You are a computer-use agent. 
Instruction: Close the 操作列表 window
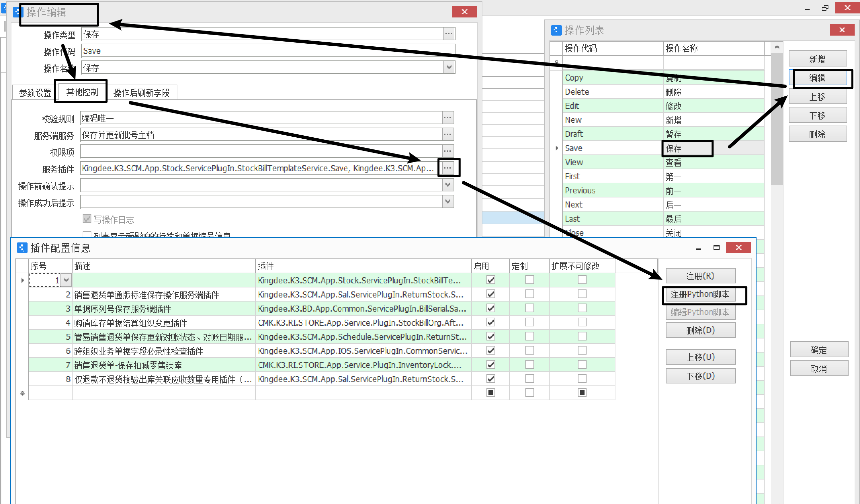coord(842,30)
